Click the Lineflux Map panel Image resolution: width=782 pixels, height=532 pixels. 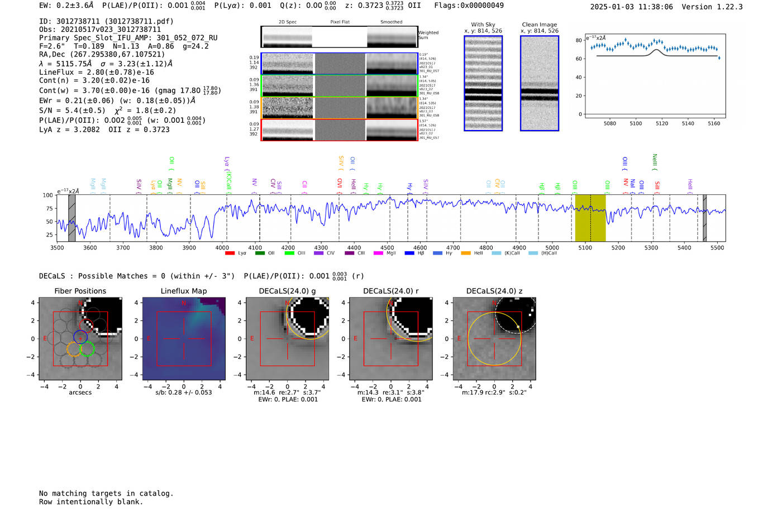[184, 338]
